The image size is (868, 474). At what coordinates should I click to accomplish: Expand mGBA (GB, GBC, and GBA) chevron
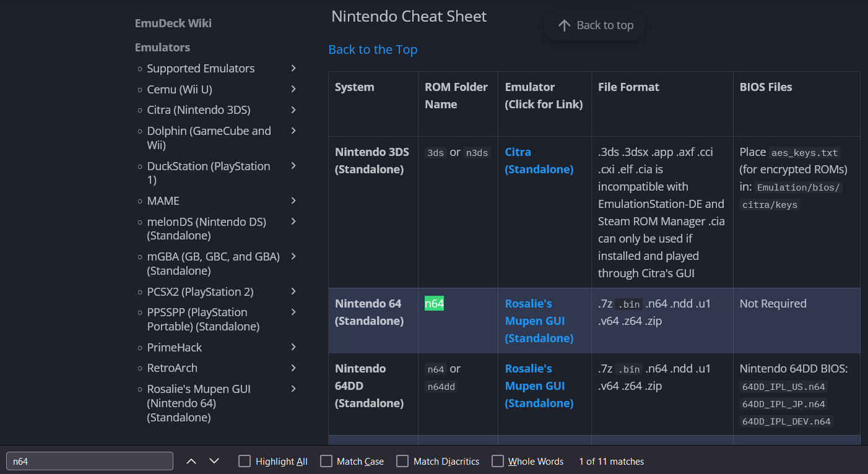293,256
